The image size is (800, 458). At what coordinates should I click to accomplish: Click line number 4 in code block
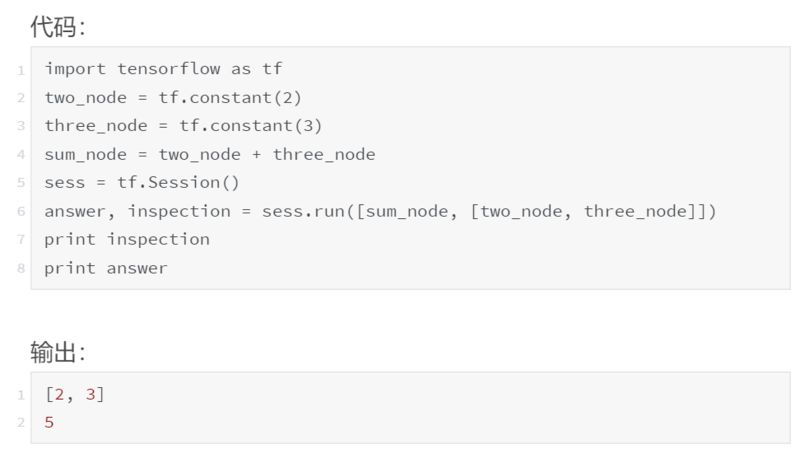20,155
